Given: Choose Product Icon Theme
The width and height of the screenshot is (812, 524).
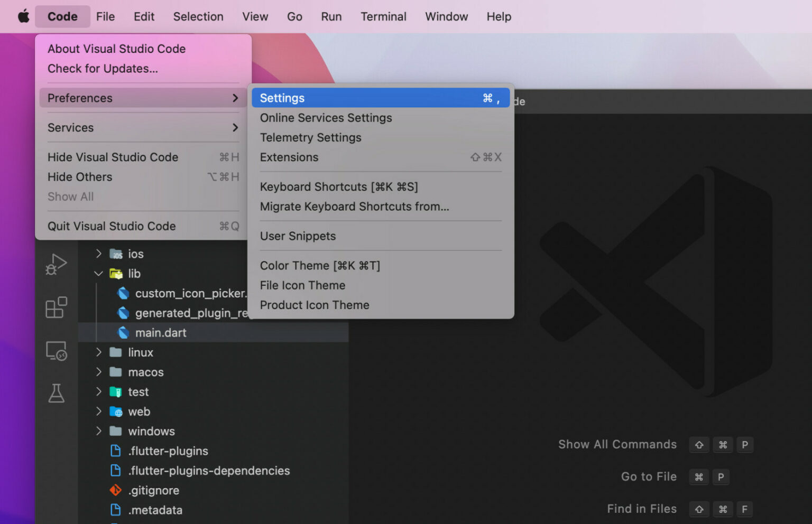Looking at the screenshot, I should click(x=381, y=305).
